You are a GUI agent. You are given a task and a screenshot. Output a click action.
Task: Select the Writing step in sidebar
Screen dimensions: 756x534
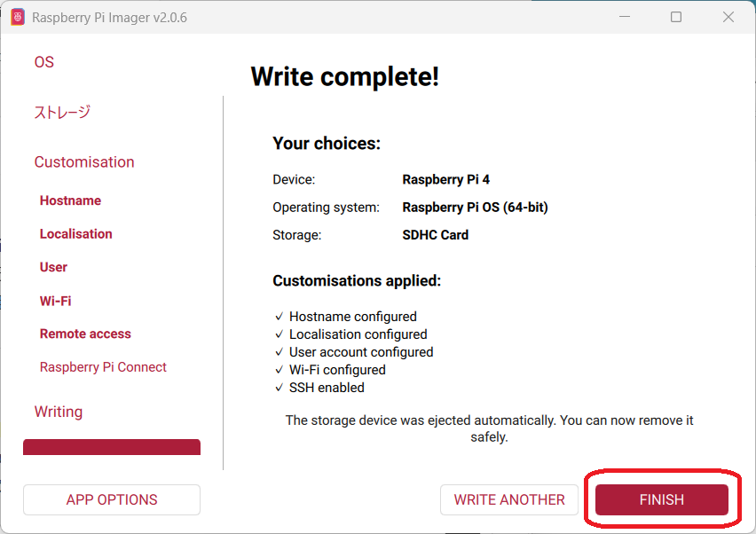(x=59, y=412)
